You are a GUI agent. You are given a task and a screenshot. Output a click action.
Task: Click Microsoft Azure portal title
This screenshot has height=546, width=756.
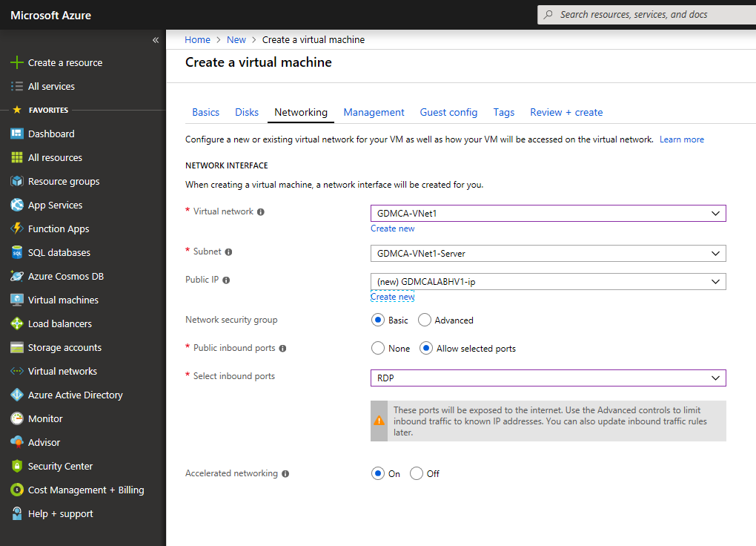pyautogui.click(x=50, y=15)
